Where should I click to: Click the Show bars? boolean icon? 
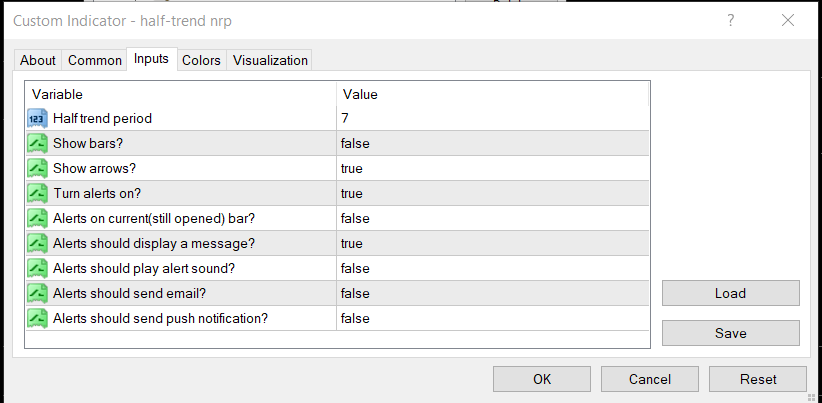[38, 144]
